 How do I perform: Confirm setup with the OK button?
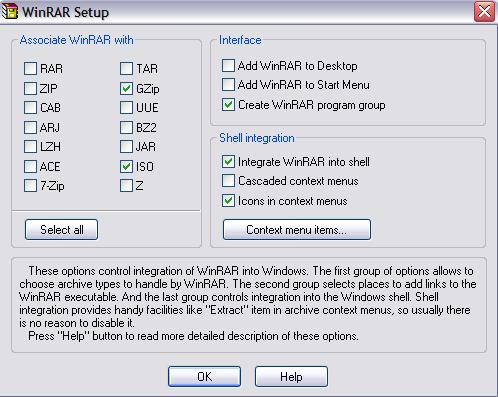[204, 376]
